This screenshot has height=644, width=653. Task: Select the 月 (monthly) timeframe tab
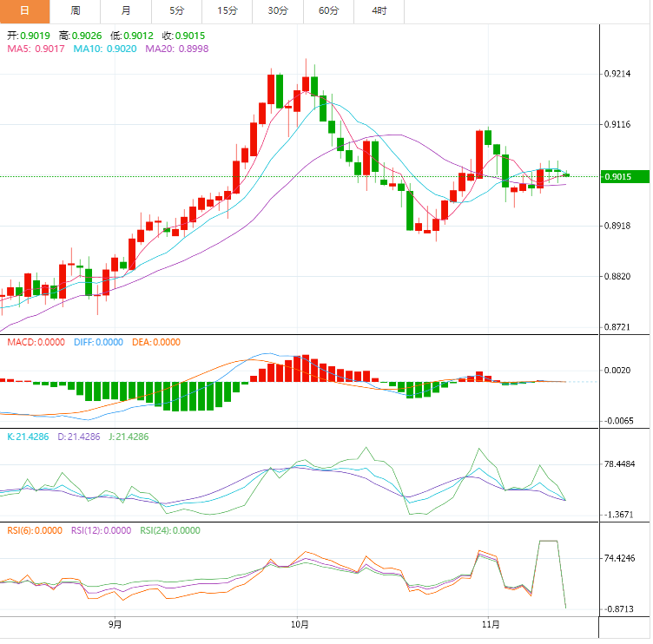[127, 11]
